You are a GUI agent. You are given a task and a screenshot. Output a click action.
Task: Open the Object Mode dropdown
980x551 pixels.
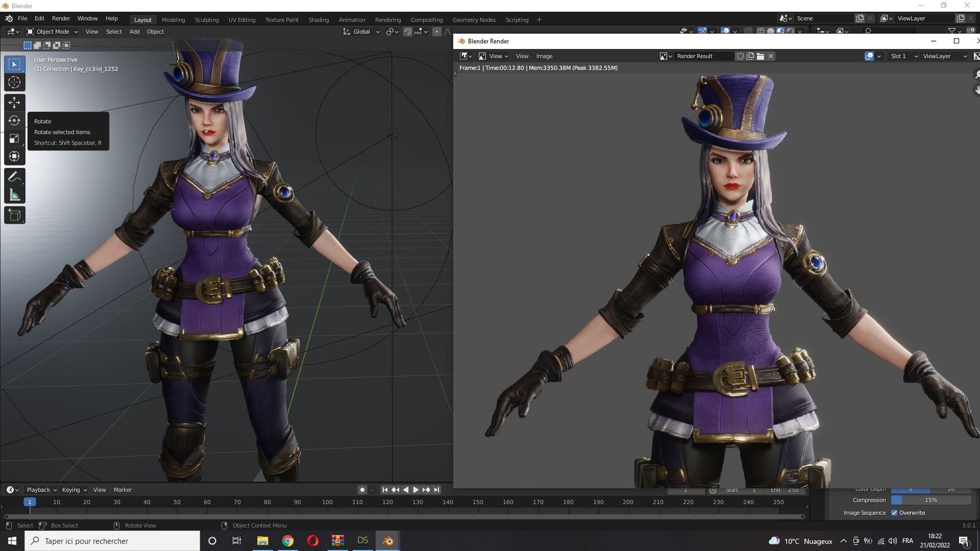52,32
